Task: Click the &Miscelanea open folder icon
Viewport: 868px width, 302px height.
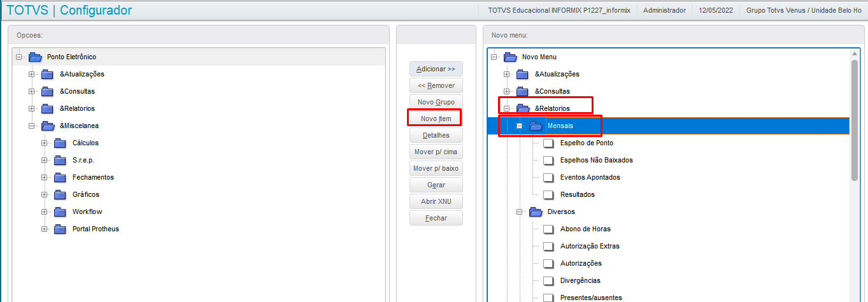Action: pyautogui.click(x=48, y=126)
